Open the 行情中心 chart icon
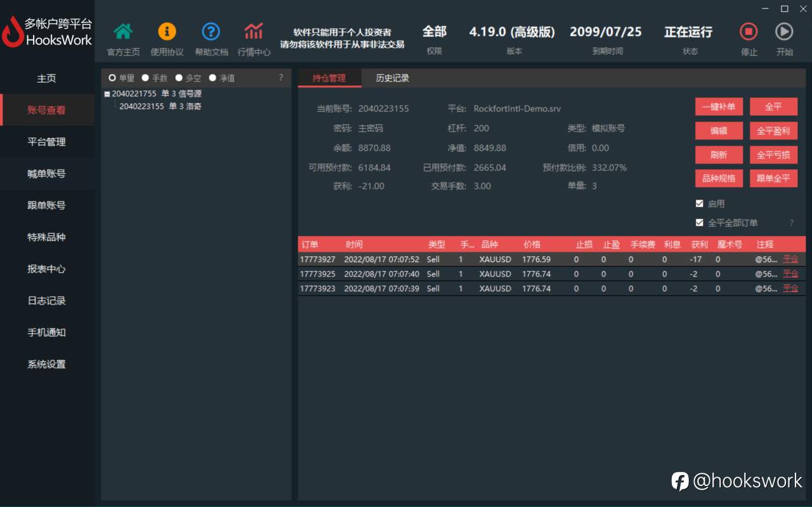 pyautogui.click(x=254, y=31)
